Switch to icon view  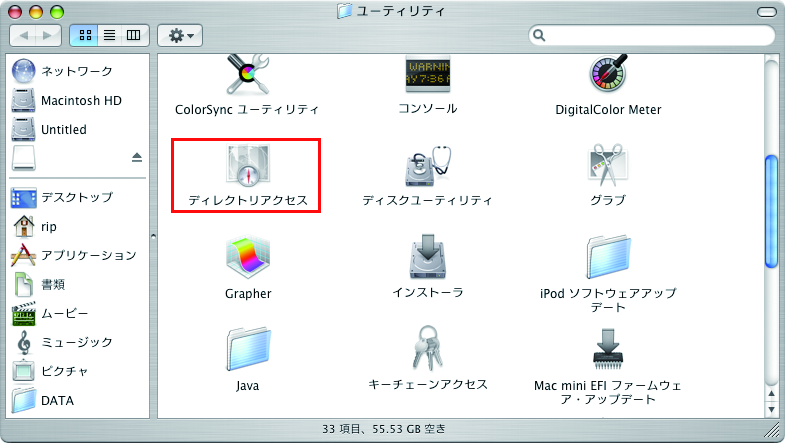[x=85, y=35]
